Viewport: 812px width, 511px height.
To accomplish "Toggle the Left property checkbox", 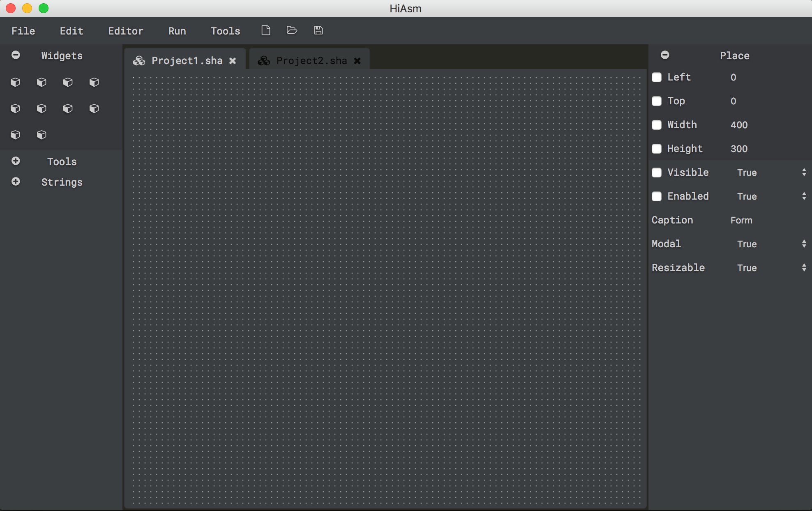I will click(657, 77).
